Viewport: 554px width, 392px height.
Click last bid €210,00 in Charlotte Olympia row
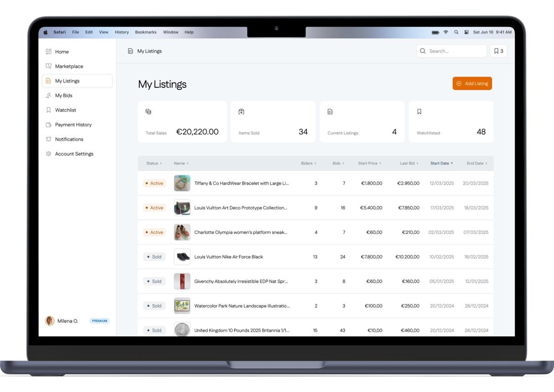[410, 232]
